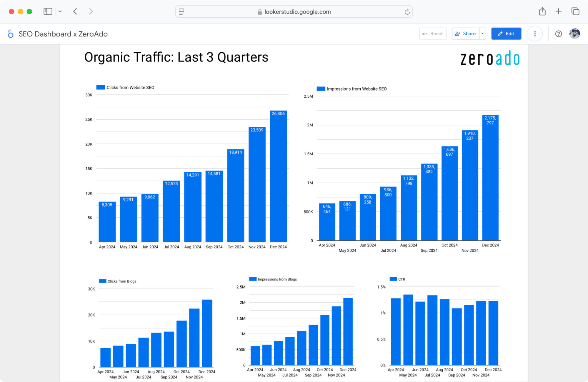The width and height of the screenshot is (588, 382).
Task: Reload the page using the refresh icon
Action: tap(407, 12)
